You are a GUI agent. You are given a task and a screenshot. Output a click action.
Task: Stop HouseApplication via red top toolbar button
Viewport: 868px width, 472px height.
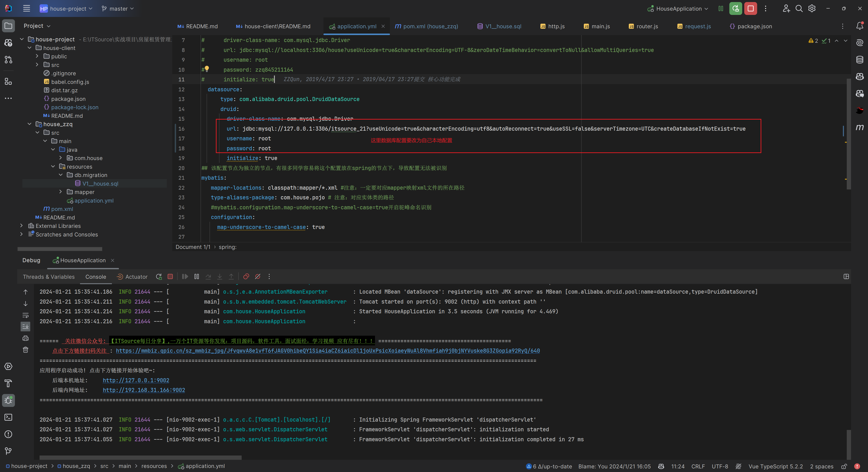750,8
